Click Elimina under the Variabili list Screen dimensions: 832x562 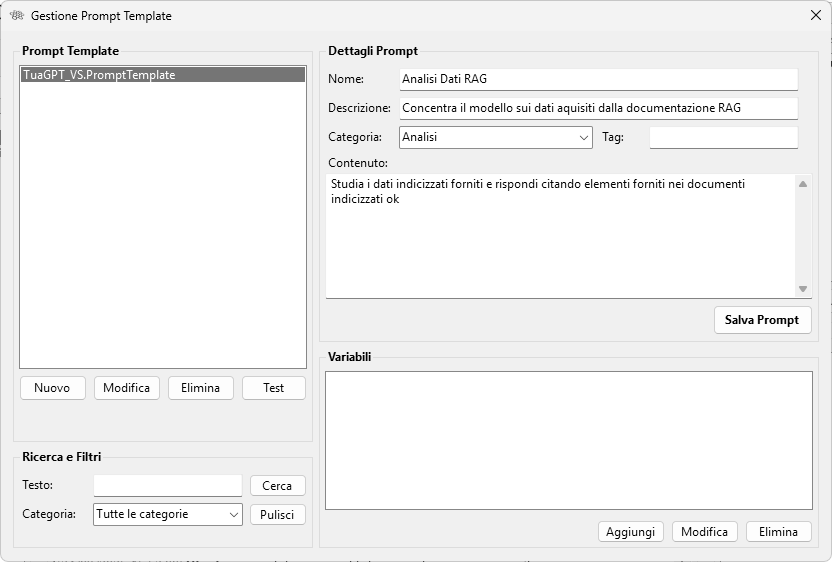(x=778, y=532)
